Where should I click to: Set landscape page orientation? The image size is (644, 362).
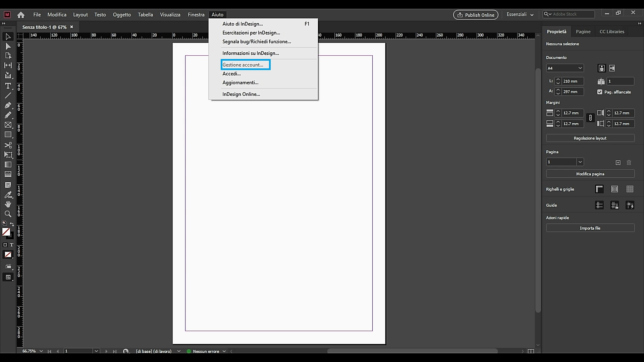point(612,68)
